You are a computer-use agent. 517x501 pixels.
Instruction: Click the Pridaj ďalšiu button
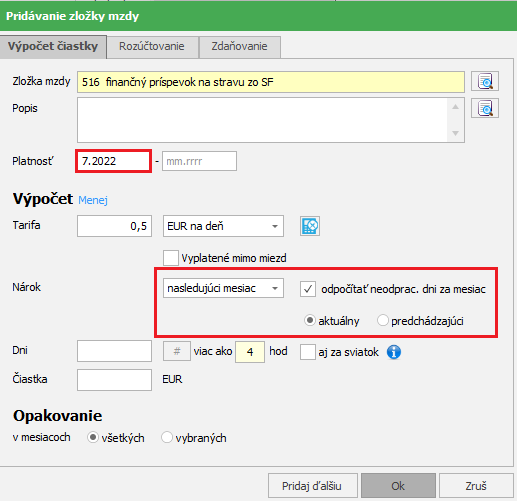pos(312,486)
